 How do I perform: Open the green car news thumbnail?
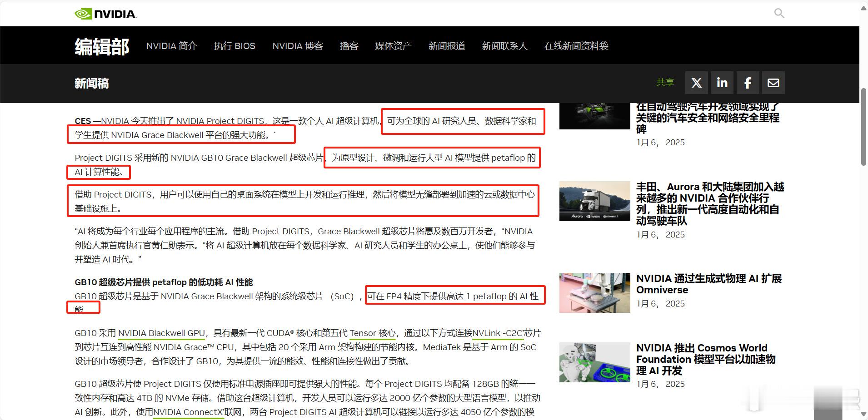coord(594,116)
